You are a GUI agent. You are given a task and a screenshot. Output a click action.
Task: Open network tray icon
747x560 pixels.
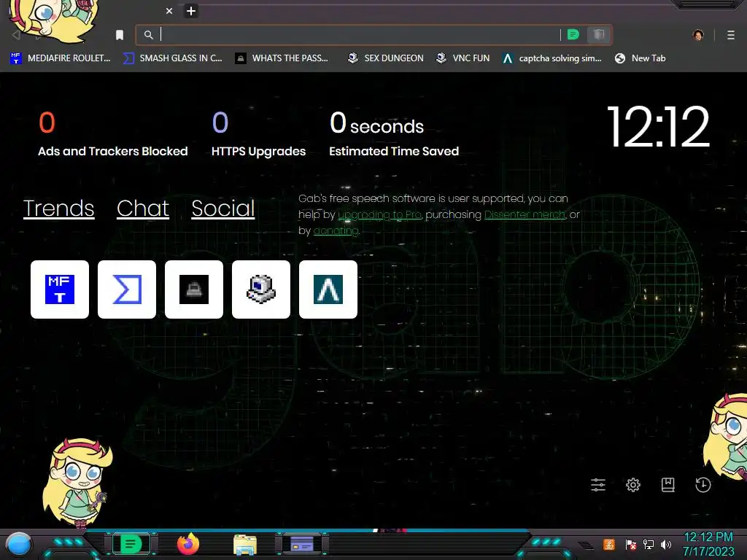[649, 545]
